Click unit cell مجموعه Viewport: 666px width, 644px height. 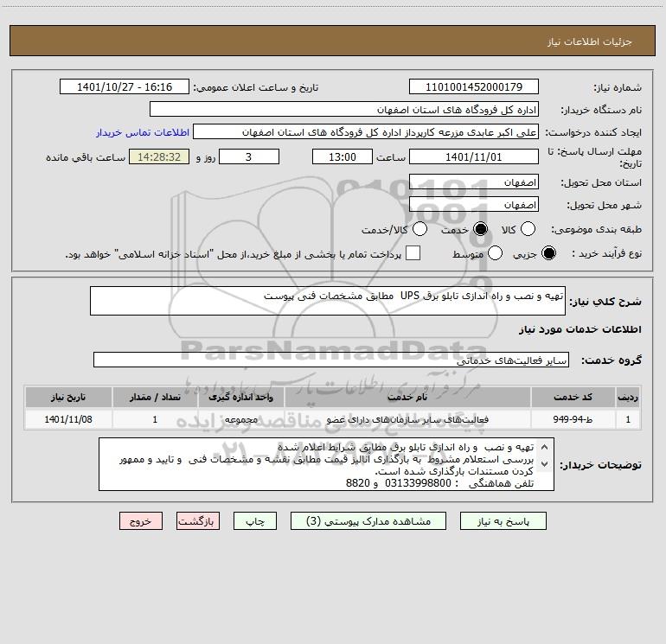(x=240, y=419)
